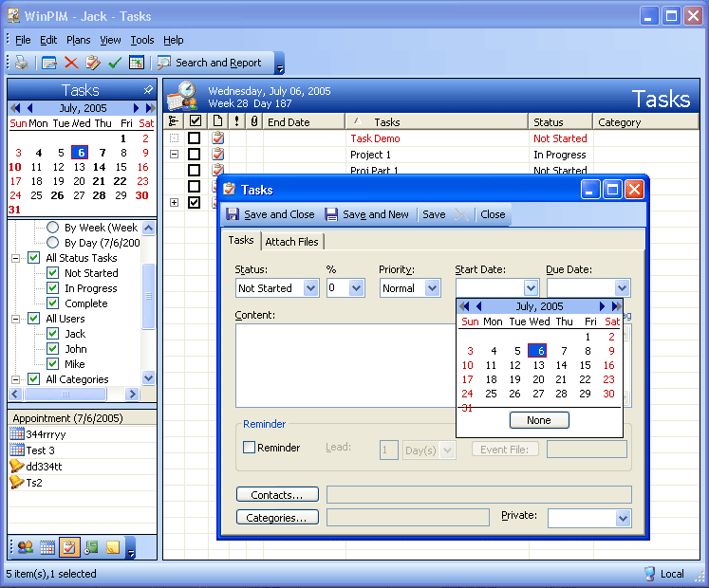This screenshot has width=709, height=588.
Task: Open the Plans menu
Action: (79, 40)
